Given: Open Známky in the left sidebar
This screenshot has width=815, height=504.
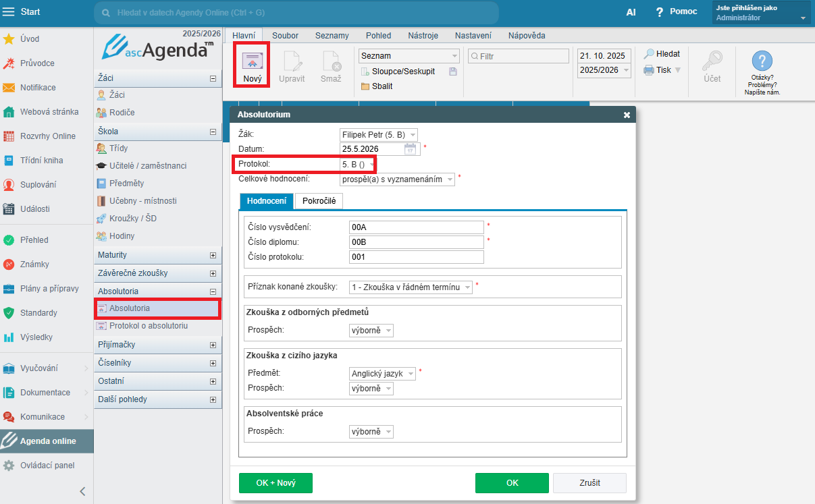Looking at the screenshot, I should tap(9, 264).
